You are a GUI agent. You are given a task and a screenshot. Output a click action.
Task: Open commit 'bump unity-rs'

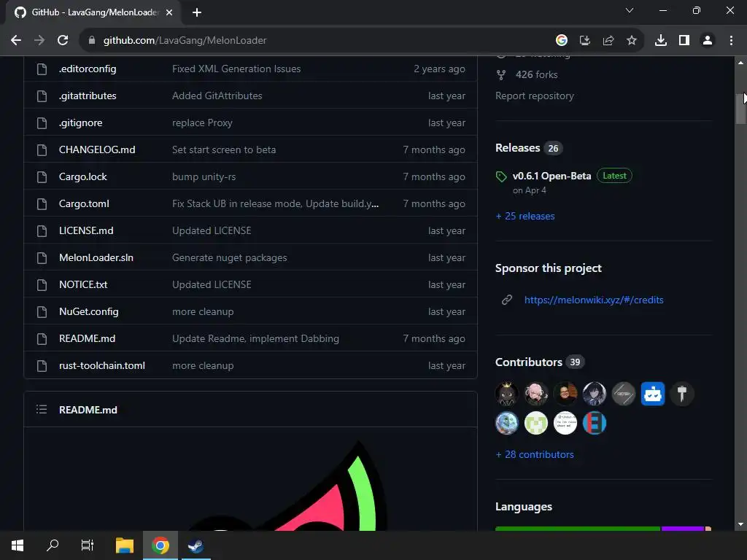[x=204, y=176]
